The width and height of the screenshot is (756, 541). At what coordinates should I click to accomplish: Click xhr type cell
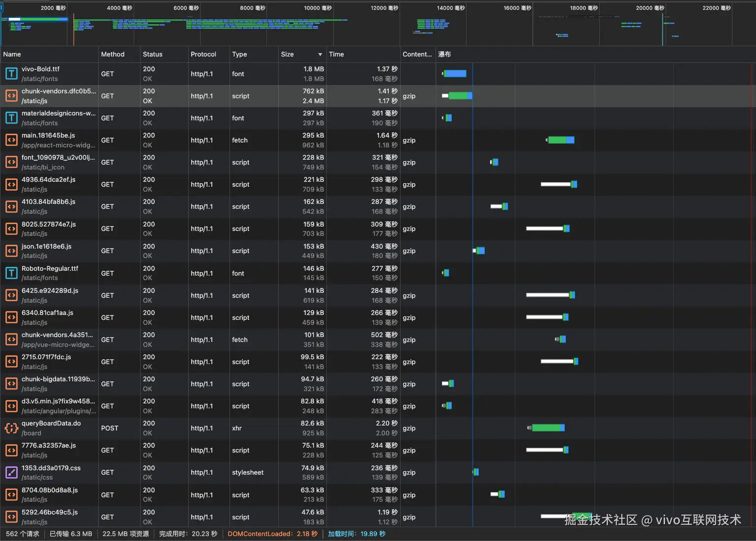pyautogui.click(x=237, y=428)
